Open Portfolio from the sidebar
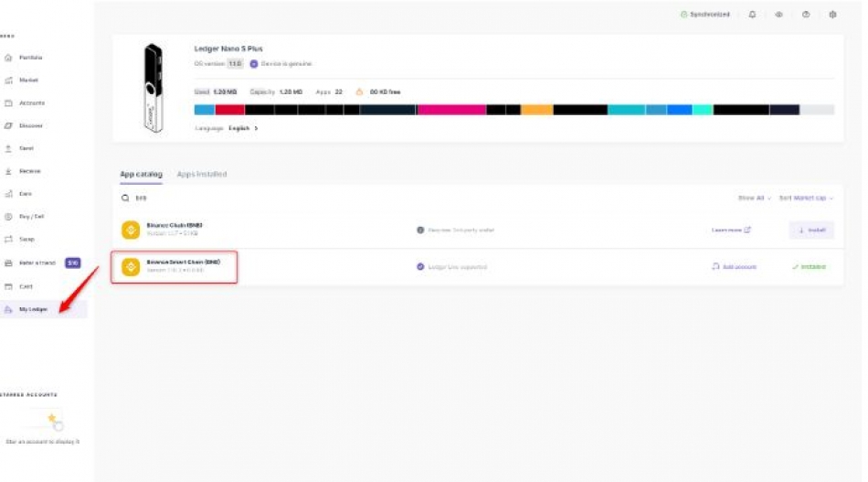 point(30,58)
